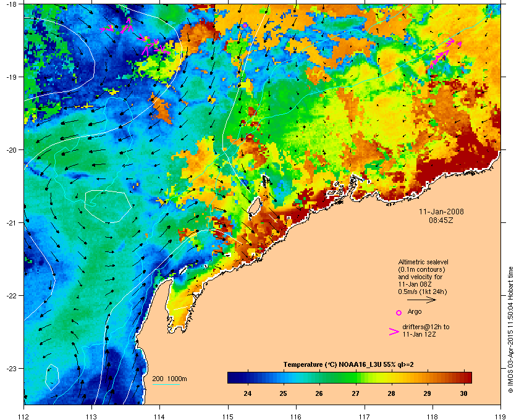The image size is (519, 420).
Task: Click the '11-Jan 08Z' legend line
Action: [415, 284]
